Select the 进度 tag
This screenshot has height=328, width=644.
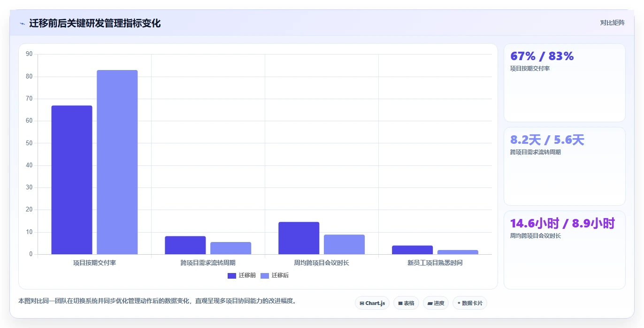click(x=436, y=303)
